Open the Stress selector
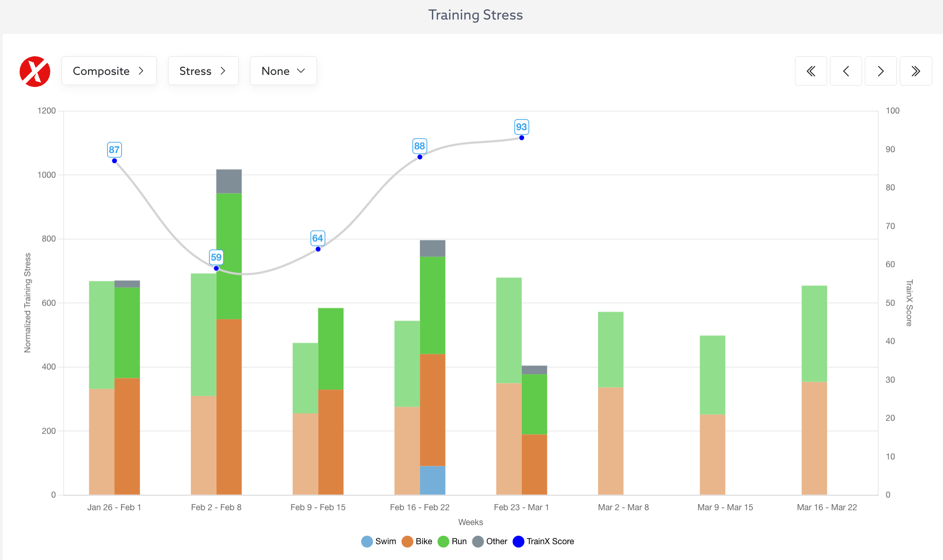This screenshot has width=943, height=560. click(203, 71)
